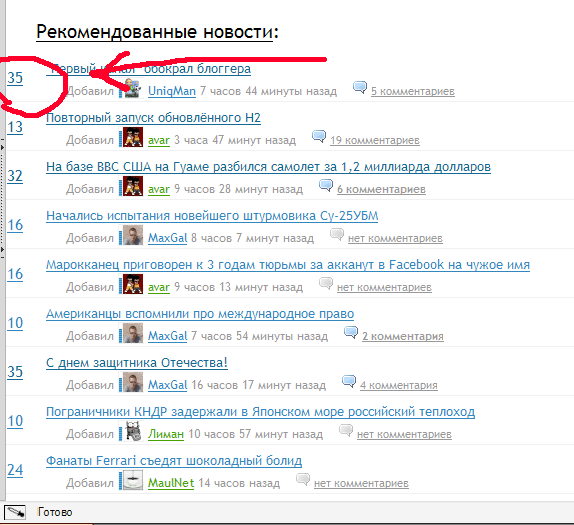
Task: Click the rating number 24
Action: 15,470
